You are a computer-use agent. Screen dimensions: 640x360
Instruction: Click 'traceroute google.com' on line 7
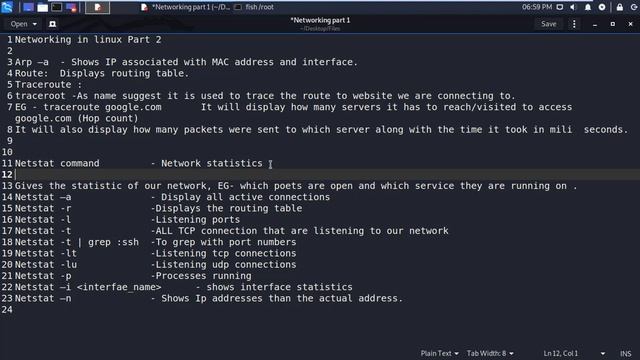click(102, 107)
